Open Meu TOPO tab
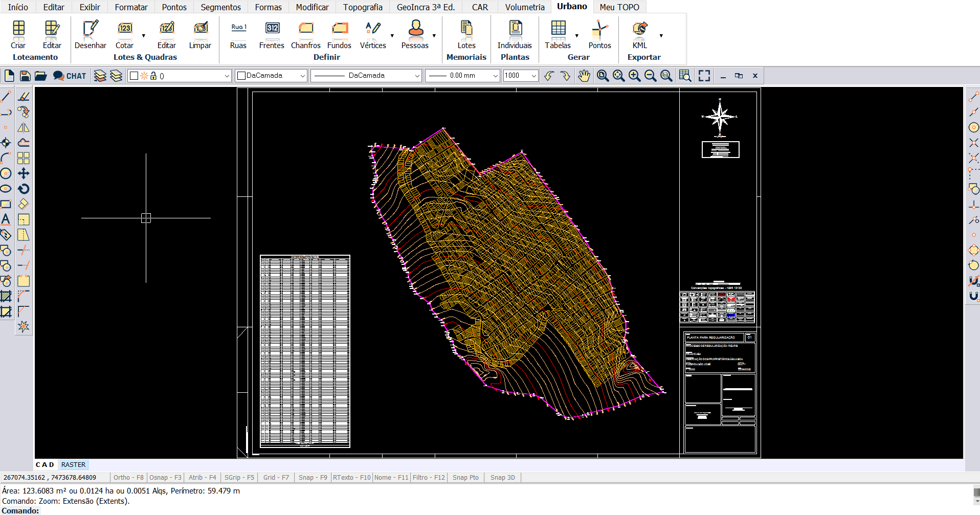The image size is (980, 515). (619, 7)
